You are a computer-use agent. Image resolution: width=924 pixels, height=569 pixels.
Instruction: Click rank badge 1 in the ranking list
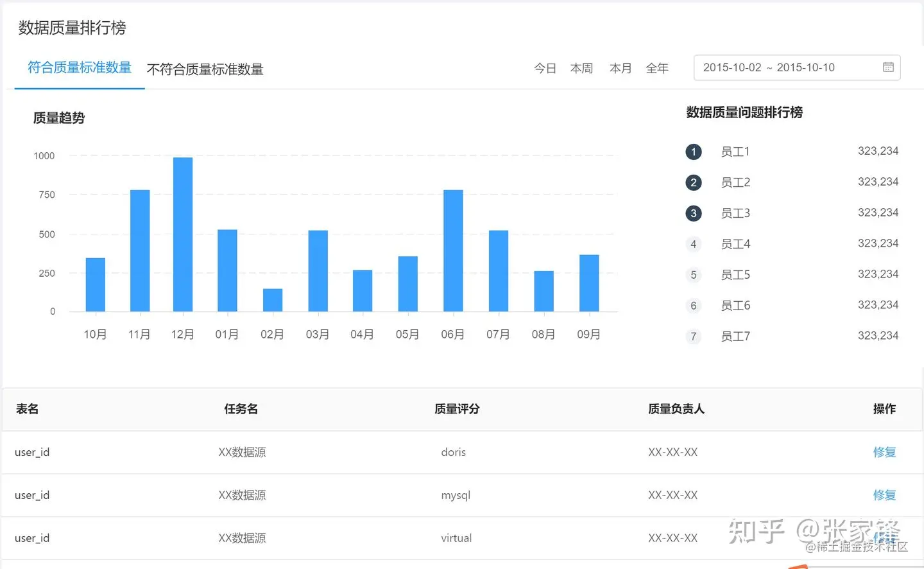(694, 152)
